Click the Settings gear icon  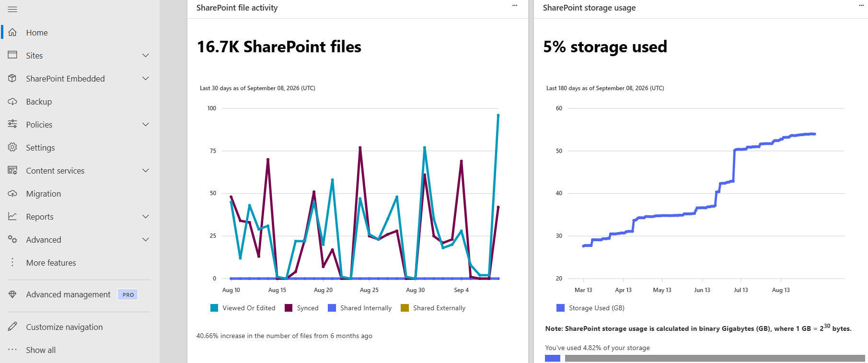click(x=12, y=147)
